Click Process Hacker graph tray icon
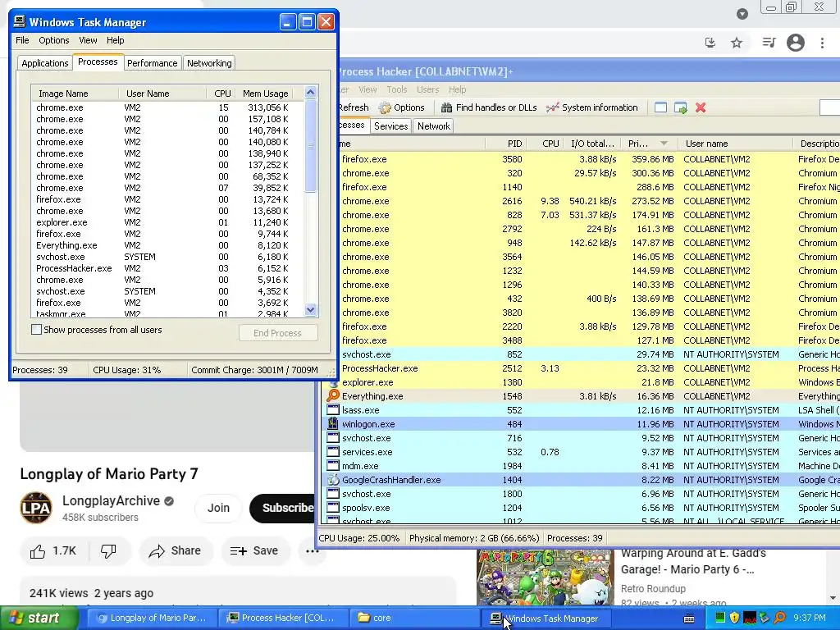Viewport: 840px width, 630px height. (x=750, y=618)
